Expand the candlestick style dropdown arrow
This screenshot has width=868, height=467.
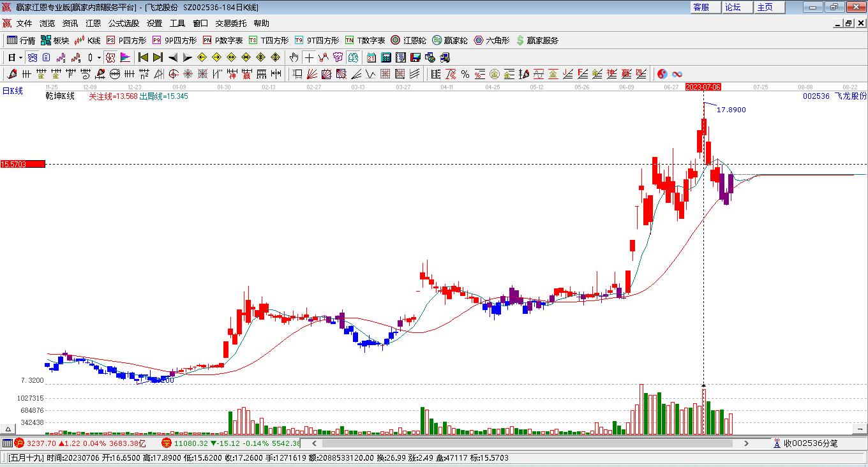(x=99, y=57)
